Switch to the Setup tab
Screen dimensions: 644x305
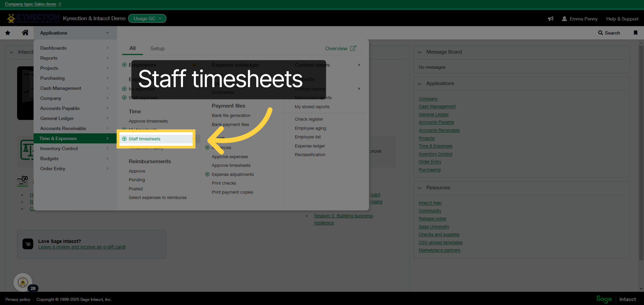(157, 49)
